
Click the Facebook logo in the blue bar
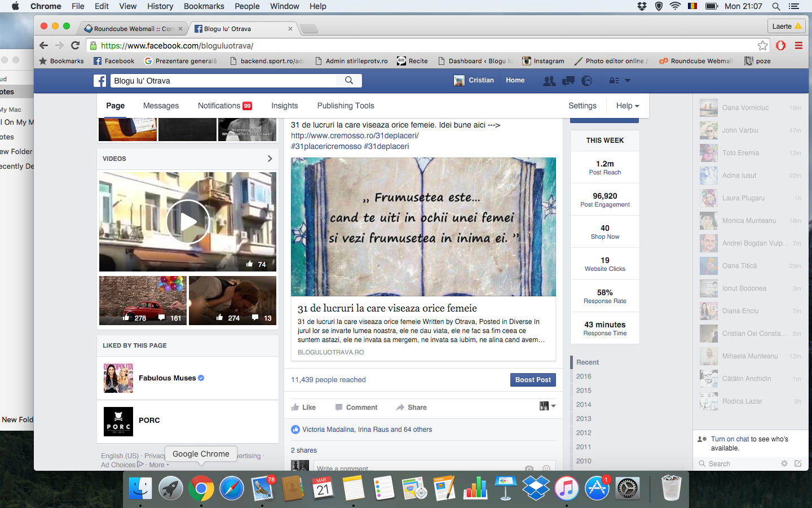[100, 81]
